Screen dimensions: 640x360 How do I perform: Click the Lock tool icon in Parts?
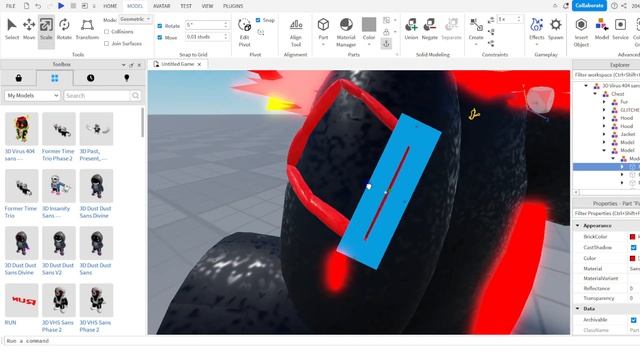[386, 31]
